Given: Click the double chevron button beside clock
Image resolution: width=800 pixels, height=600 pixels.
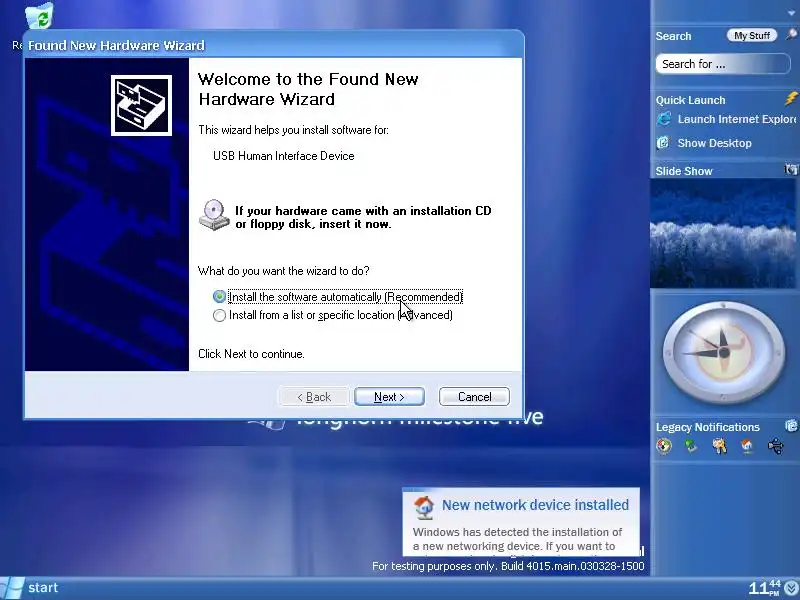Looking at the screenshot, I should pyautogui.click(x=792, y=588).
